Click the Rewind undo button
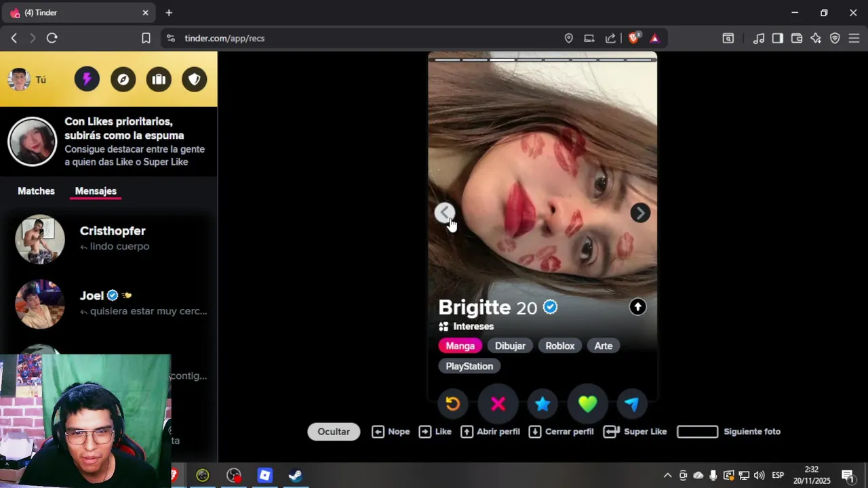 coord(453,404)
